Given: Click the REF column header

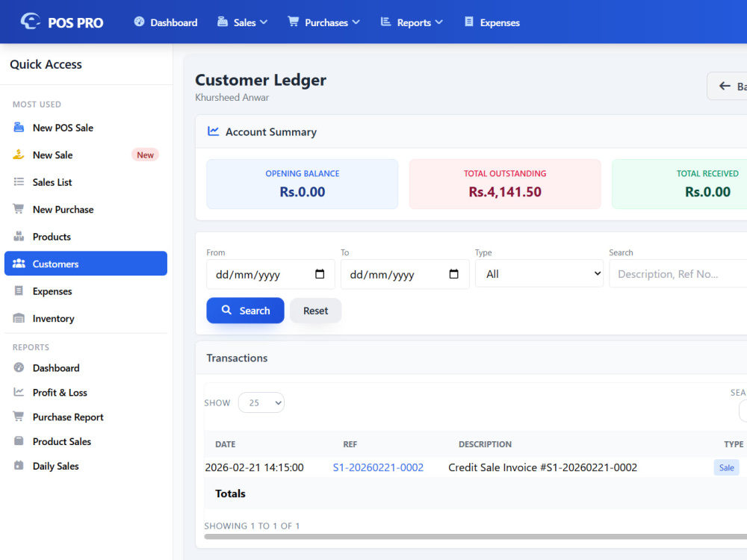Looking at the screenshot, I should tap(350, 444).
